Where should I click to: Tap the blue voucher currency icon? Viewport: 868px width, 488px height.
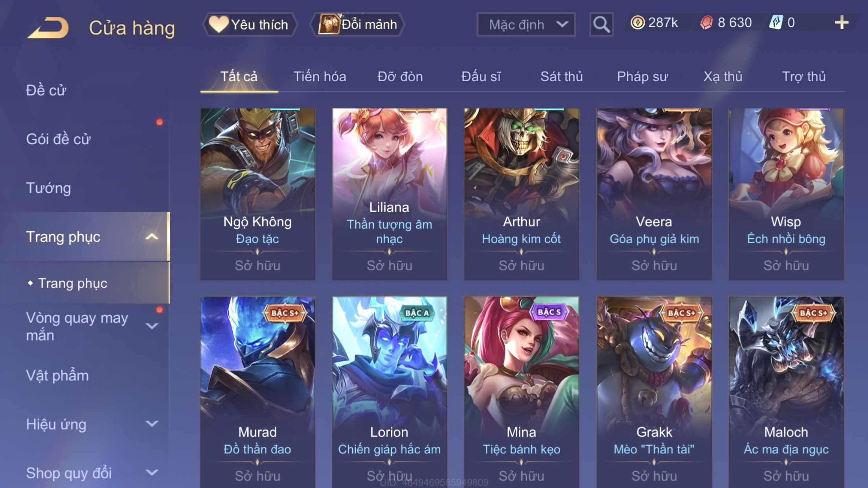776,22
